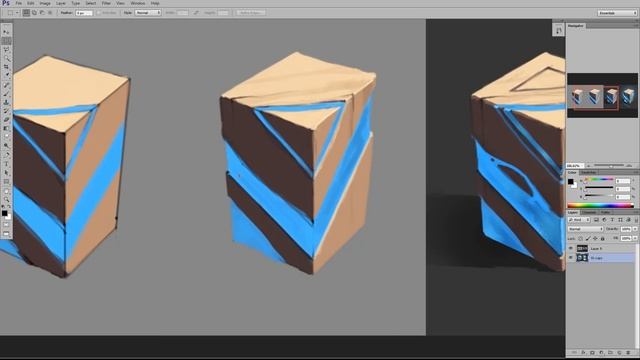Click the Subtract from Selection icon

coord(42,13)
